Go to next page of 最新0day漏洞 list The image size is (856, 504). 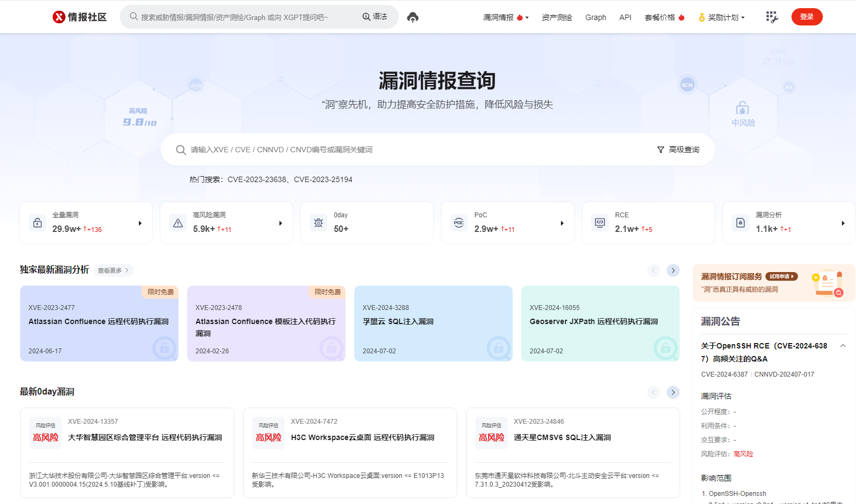(673, 392)
